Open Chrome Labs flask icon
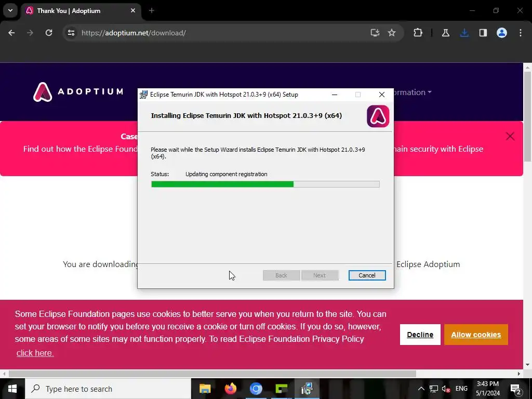 [x=445, y=33]
